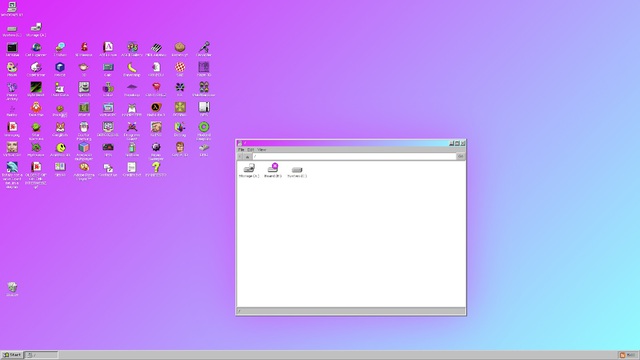
Task: Open the Corglitch corgi icon
Action: (60, 129)
